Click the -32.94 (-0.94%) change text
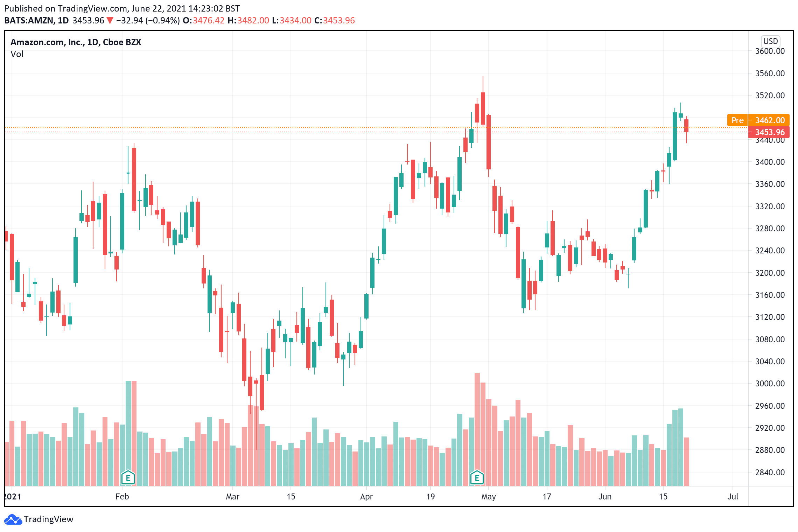 pyautogui.click(x=148, y=20)
